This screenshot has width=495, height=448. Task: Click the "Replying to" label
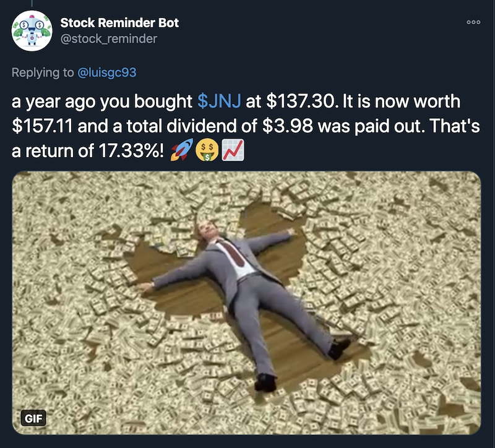43,72
